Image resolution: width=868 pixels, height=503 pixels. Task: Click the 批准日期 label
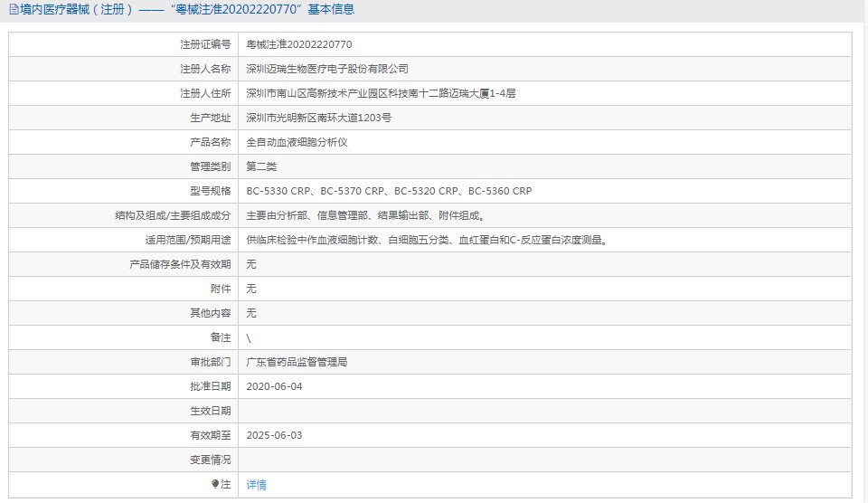point(211,385)
